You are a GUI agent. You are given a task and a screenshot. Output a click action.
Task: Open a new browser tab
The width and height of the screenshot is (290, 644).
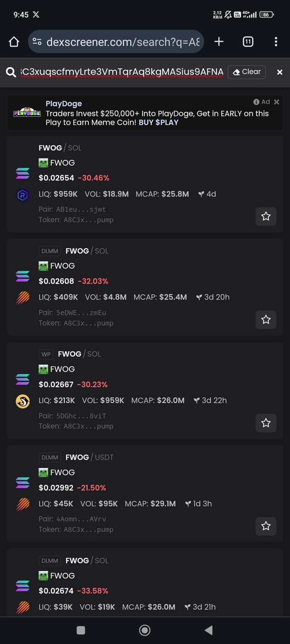click(x=219, y=42)
